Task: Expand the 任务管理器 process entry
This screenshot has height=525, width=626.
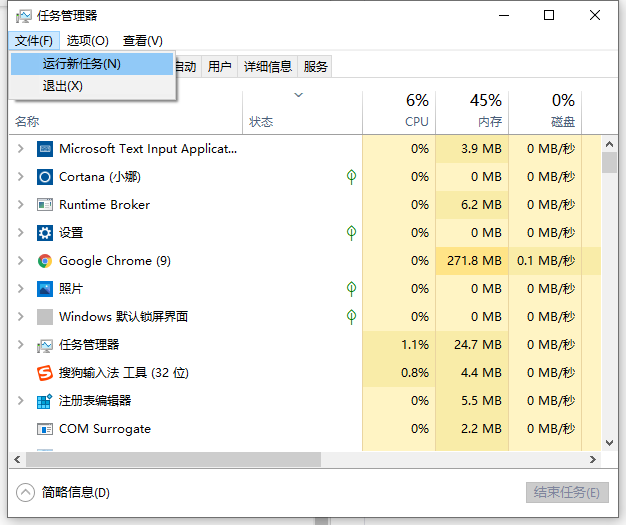Action: tap(20, 345)
